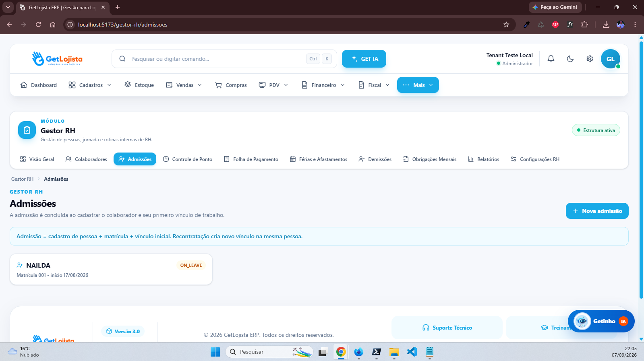
Task: Select the Admissões tab
Action: pos(135,159)
